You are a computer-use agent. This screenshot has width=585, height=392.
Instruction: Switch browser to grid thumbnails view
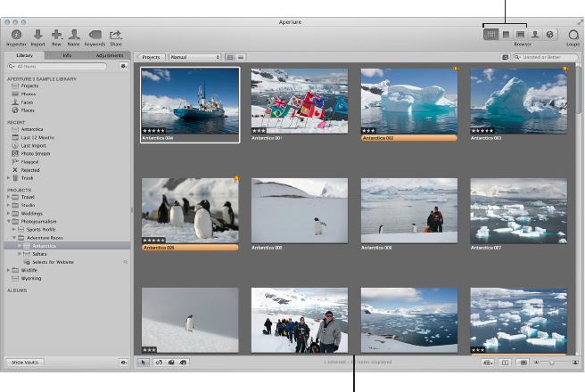(x=230, y=57)
